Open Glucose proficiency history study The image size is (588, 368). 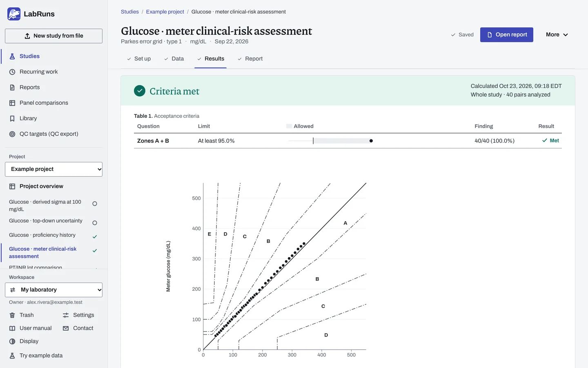[42, 235]
